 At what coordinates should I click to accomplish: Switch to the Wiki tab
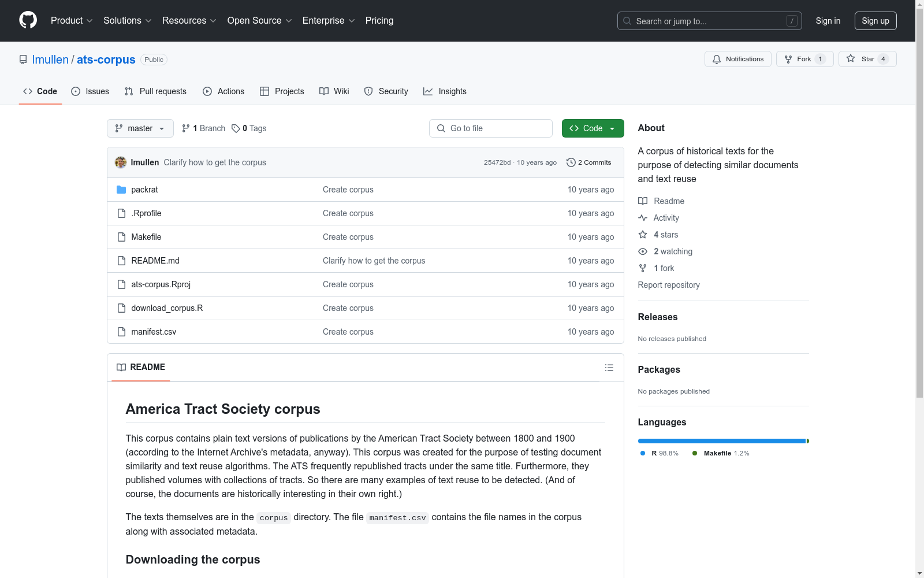click(x=334, y=91)
